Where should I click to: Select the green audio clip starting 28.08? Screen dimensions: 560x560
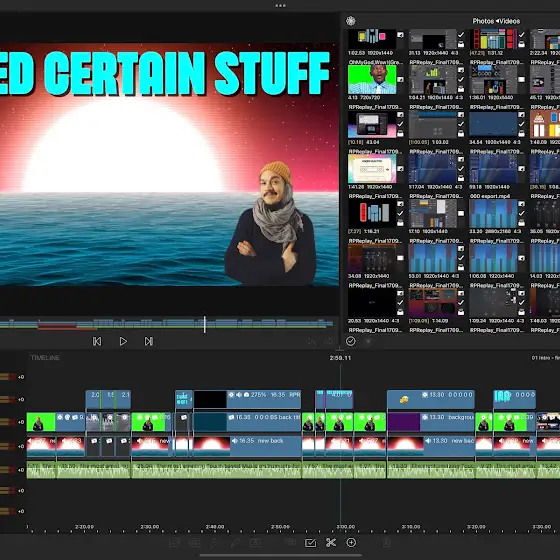pyautogui.click(x=216, y=470)
